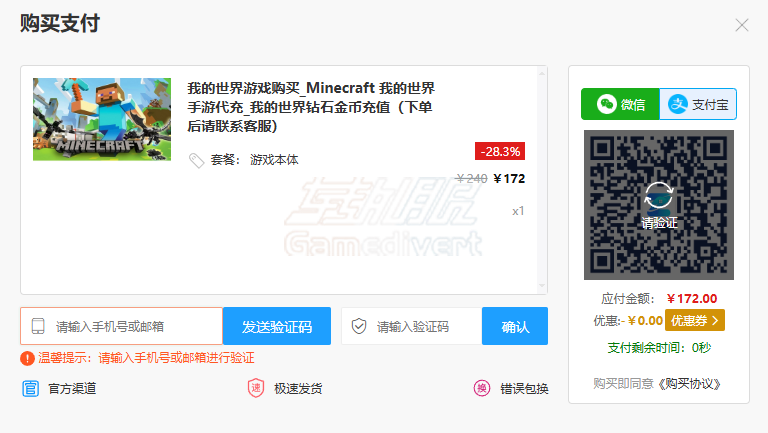Click the QR code refresh icon
768x433 pixels.
[659, 195]
